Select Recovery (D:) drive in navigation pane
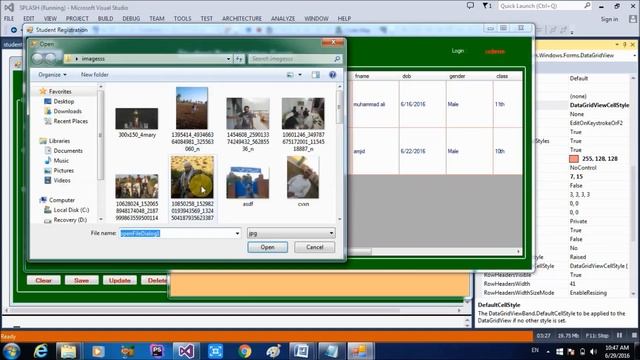Image resolution: width=640 pixels, height=360 pixels. 70,220
